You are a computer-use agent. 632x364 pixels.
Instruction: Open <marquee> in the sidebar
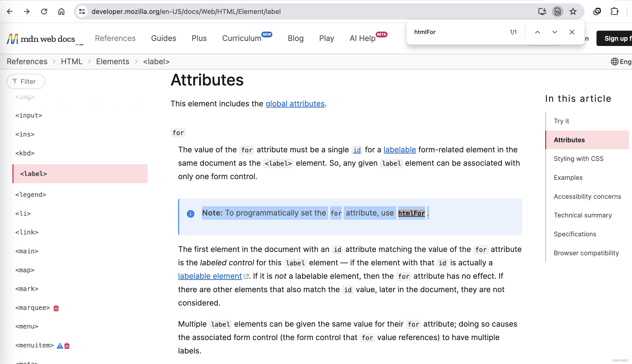pos(33,308)
